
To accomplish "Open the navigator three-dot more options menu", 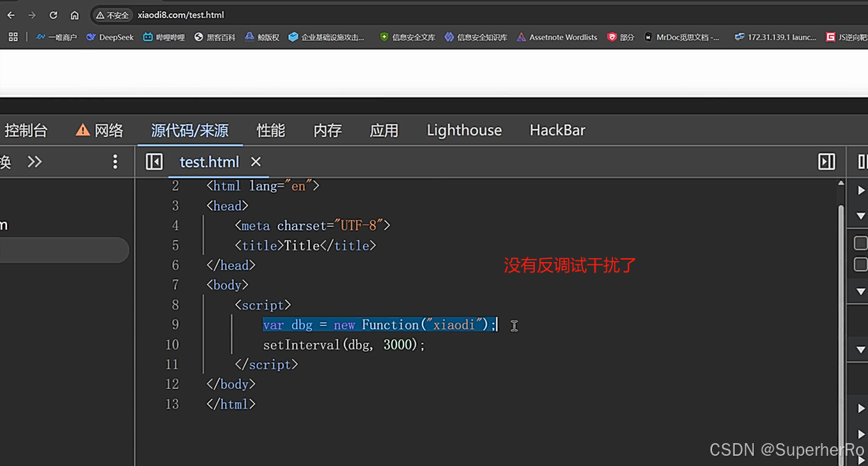I will (115, 161).
